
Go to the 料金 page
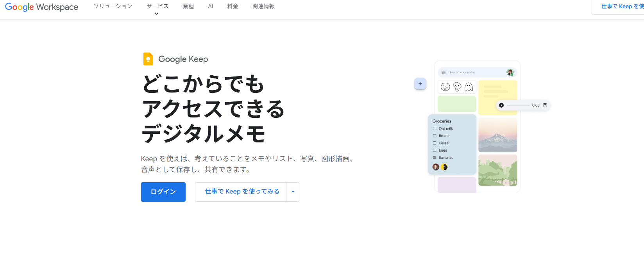point(233,6)
